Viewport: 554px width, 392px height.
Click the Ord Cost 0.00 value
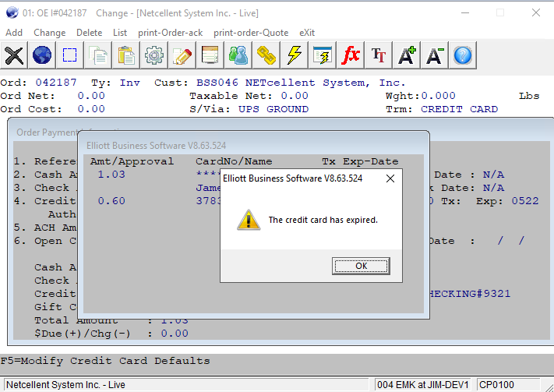coord(91,109)
